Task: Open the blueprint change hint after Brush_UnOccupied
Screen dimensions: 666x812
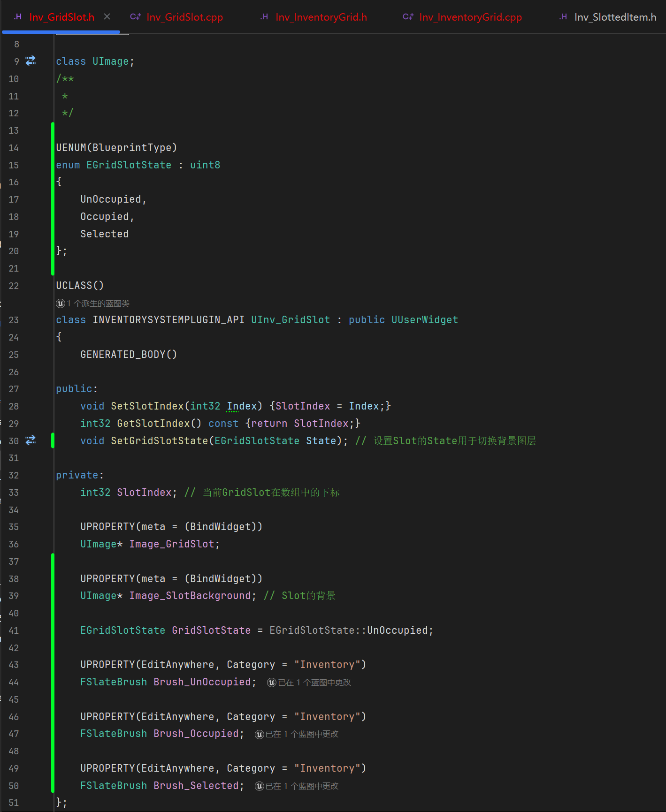Action: tap(314, 683)
